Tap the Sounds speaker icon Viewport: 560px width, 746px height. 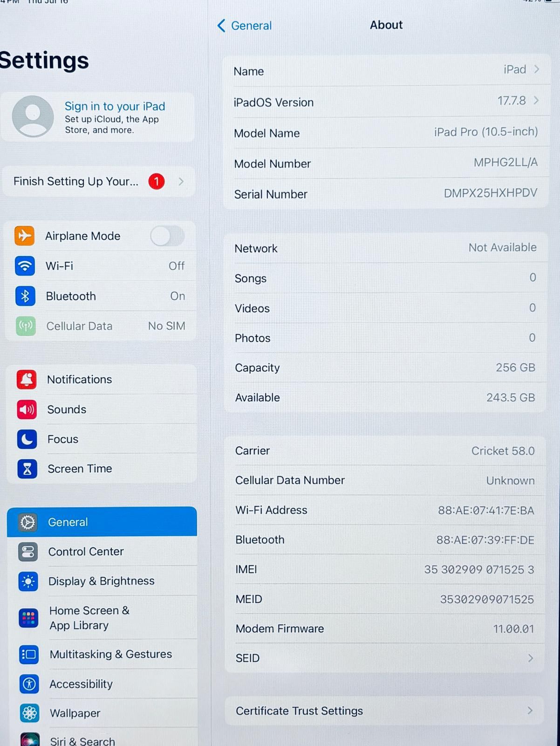click(x=27, y=409)
